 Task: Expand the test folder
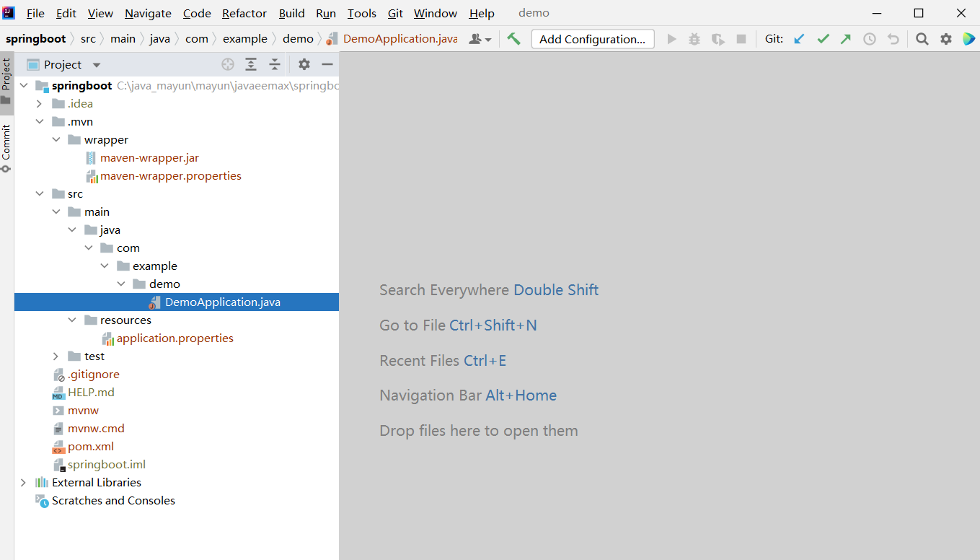pyautogui.click(x=56, y=356)
